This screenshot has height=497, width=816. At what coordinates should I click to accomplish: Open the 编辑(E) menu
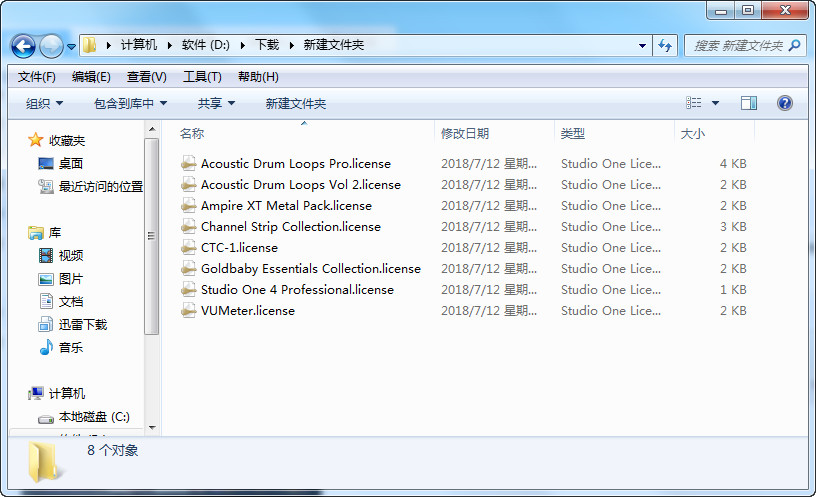pos(91,77)
